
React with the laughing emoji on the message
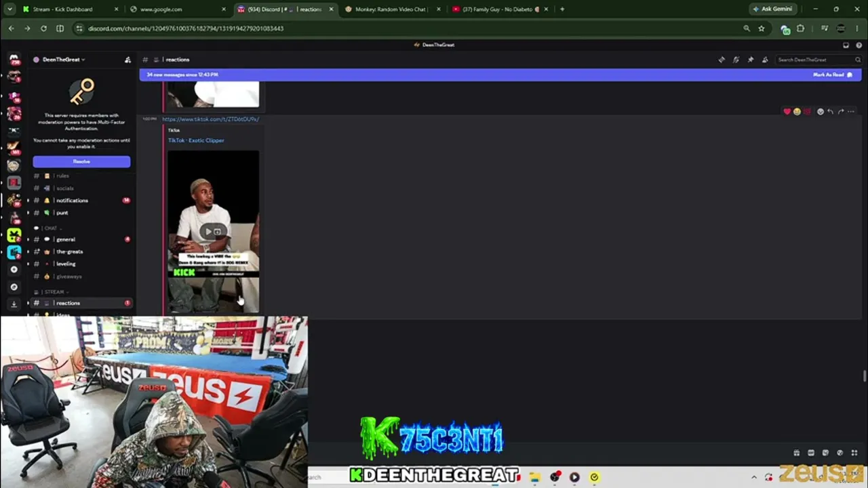tap(797, 112)
